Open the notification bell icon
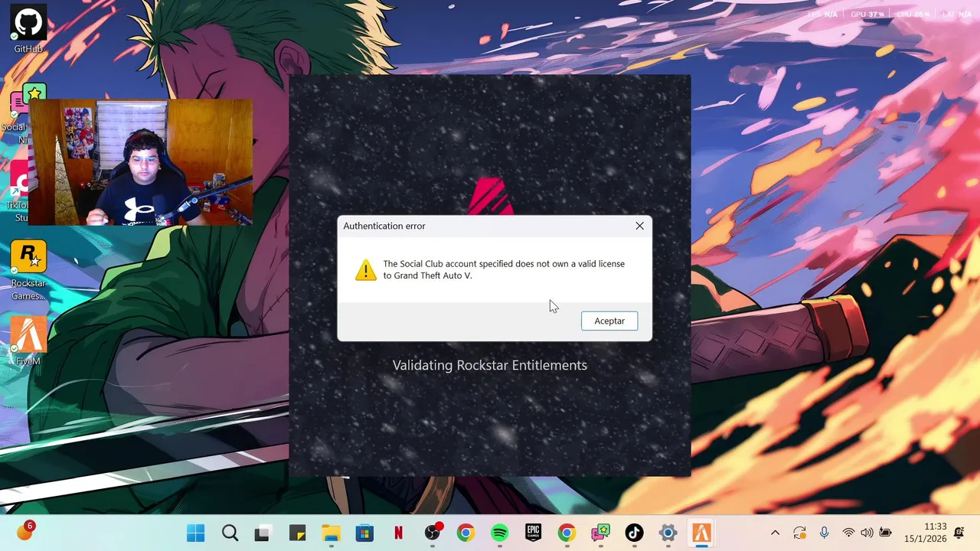This screenshot has height=551, width=980. point(959,533)
